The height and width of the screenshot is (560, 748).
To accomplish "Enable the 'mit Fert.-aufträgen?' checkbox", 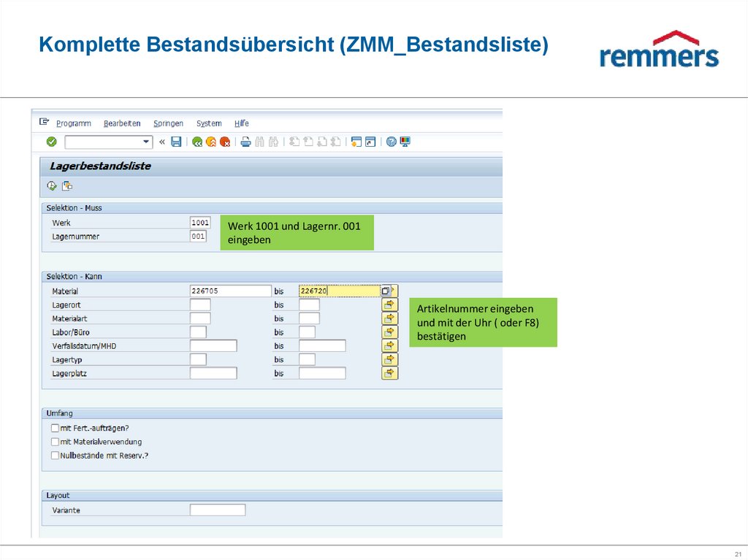I will pos(55,429).
